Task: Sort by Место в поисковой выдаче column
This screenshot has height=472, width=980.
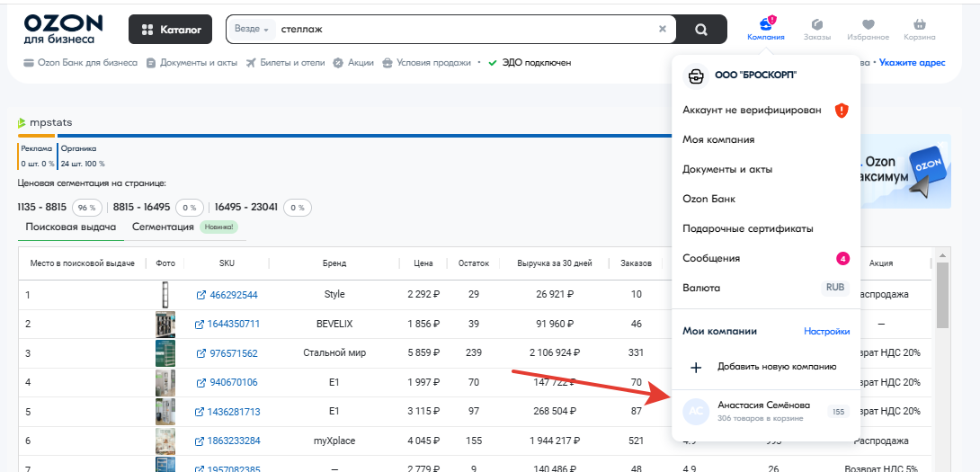Action: click(x=83, y=263)
